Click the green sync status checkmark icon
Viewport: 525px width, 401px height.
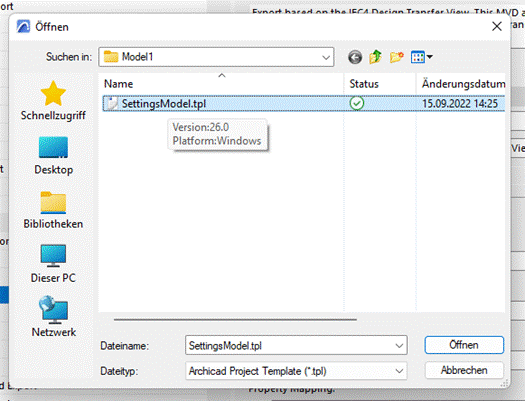pyautogui.click(x=357, y=103)
